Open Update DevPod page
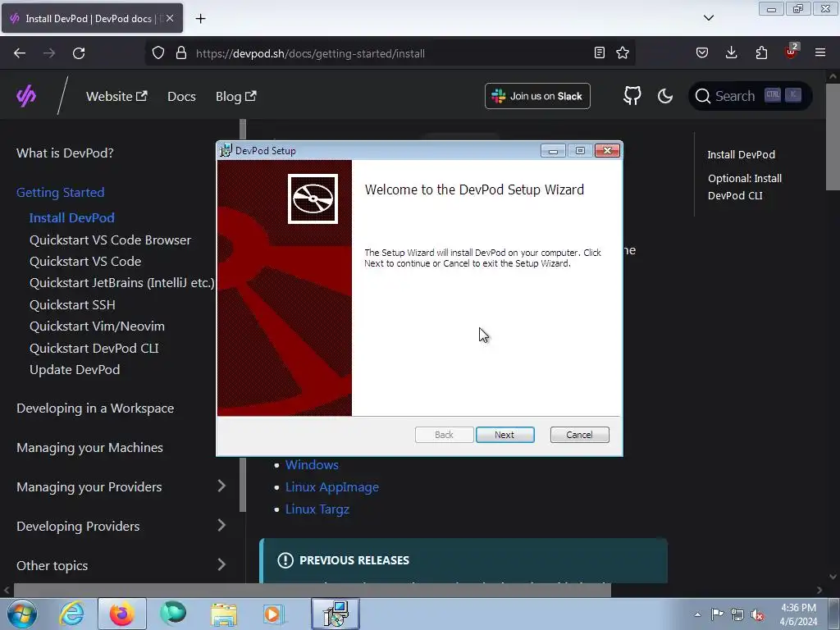840x630 pixels. pos(75,370)
